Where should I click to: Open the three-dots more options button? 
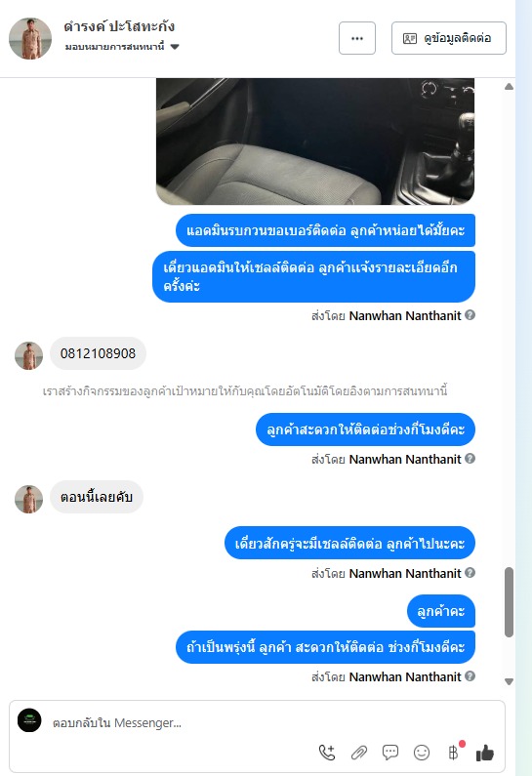click(357, 38)
